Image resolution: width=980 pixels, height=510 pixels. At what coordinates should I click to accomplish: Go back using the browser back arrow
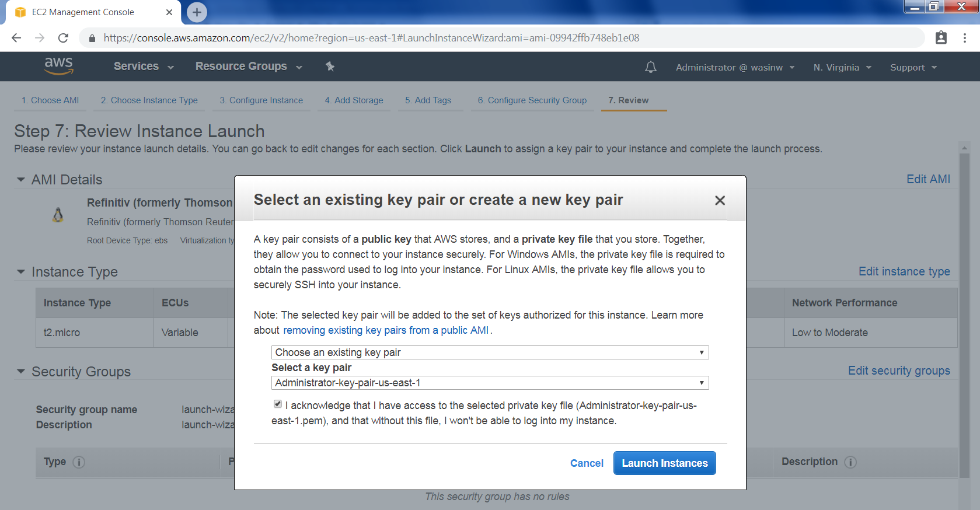[x=16, y=38]
